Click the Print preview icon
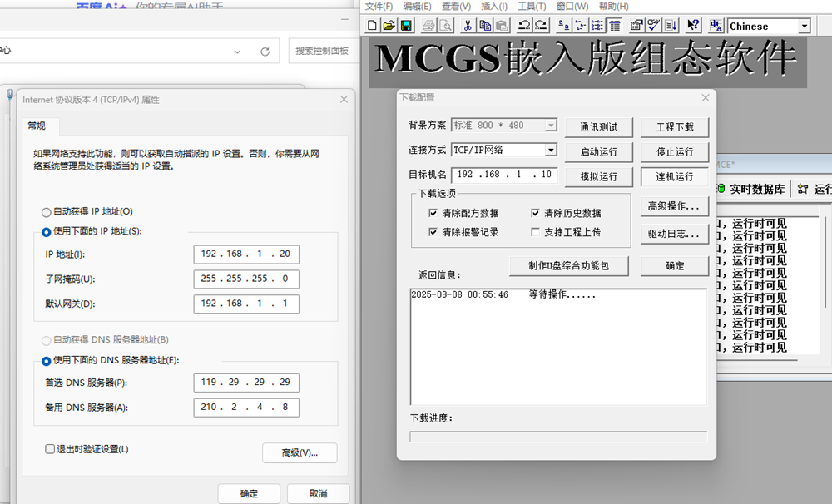 click(446, 26)
